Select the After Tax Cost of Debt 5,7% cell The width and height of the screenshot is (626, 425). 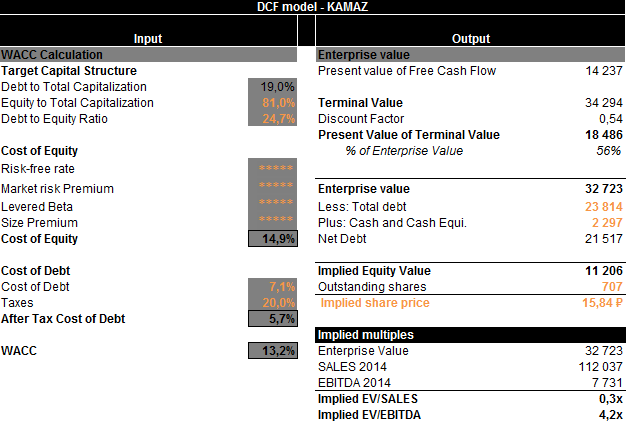click(x=272, y=319)
